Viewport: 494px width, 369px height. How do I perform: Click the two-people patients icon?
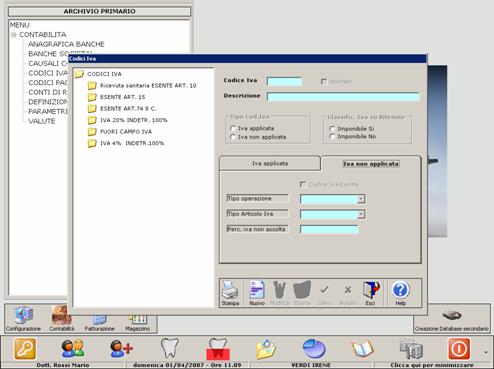(x=73, y=349)
